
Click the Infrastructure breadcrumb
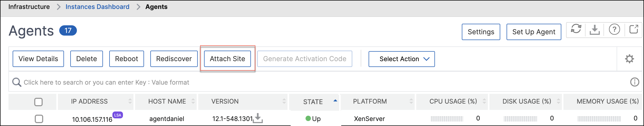[29, 7]
